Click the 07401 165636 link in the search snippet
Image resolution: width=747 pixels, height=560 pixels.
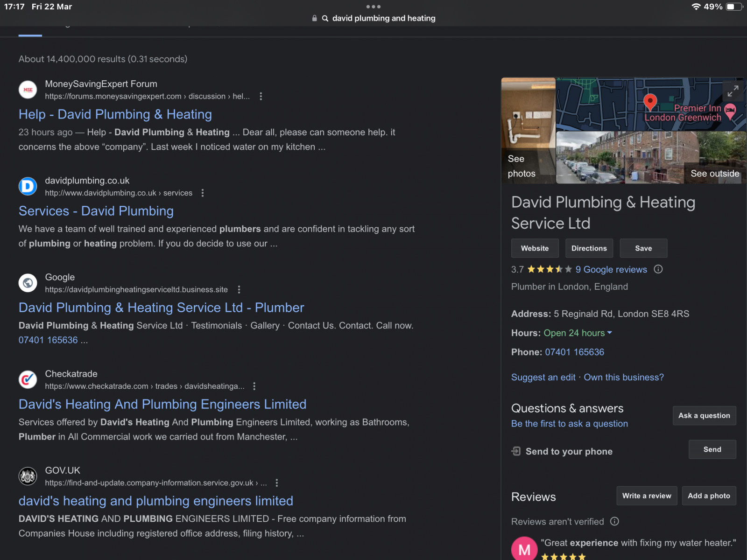click(48, 340)
